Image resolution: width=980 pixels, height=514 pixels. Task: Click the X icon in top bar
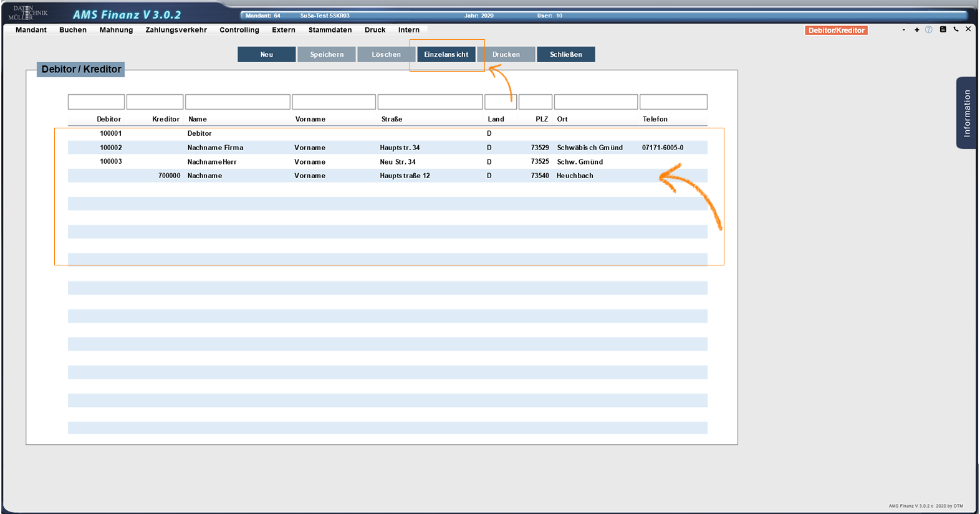[968, 29]
